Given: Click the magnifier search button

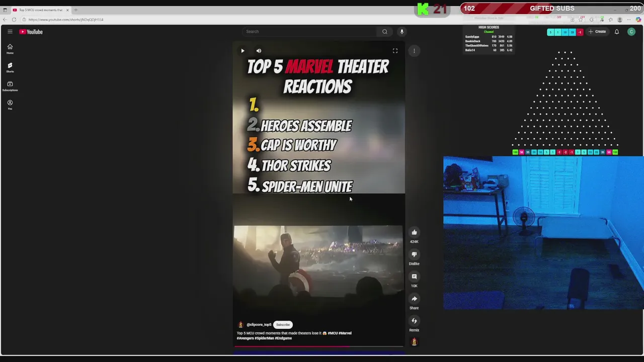Looking at the screenshot, I should (385, 32).
